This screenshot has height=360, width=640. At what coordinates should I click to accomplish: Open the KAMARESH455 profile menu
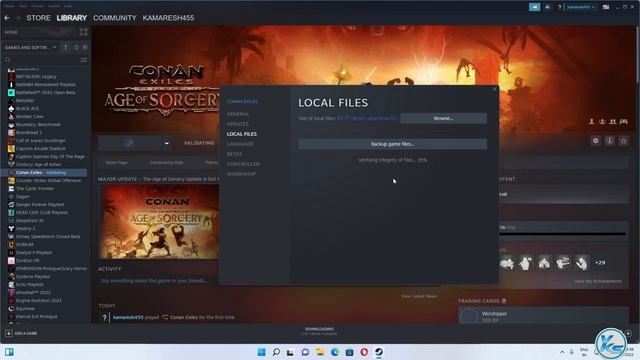point(168,18)
